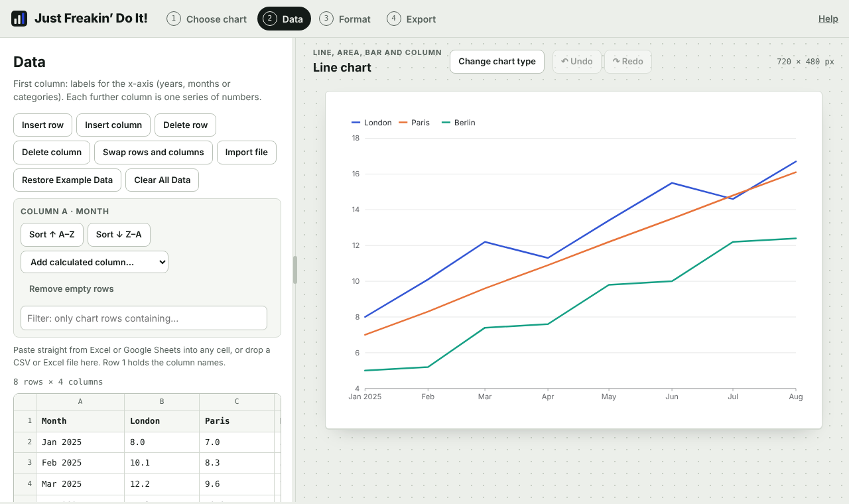Click the Redo button
The height and width of the screenshot is (504, 849).
click(628, 62)
